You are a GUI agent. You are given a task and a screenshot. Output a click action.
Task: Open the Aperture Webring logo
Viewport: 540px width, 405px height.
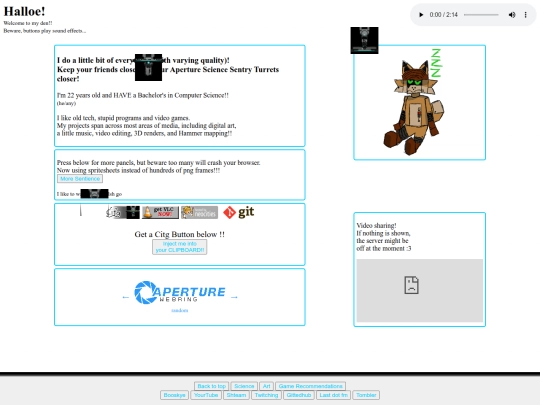(179, 292)
